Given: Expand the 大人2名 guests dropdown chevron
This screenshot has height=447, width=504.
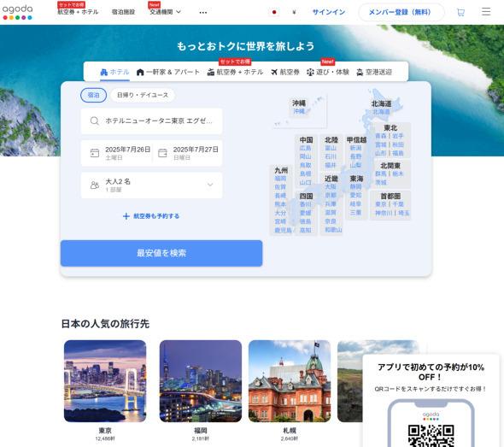Looking at the screenshot, I should (210, 185).
